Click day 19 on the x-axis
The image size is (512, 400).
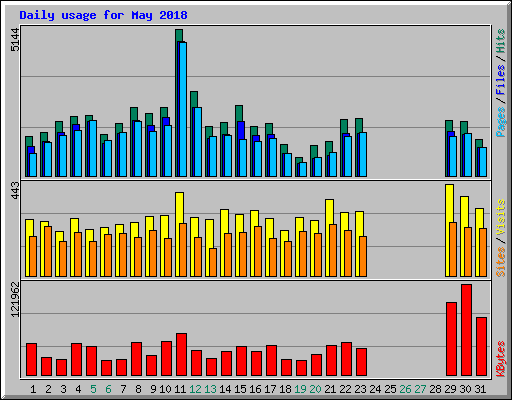(x=300, y=389)
